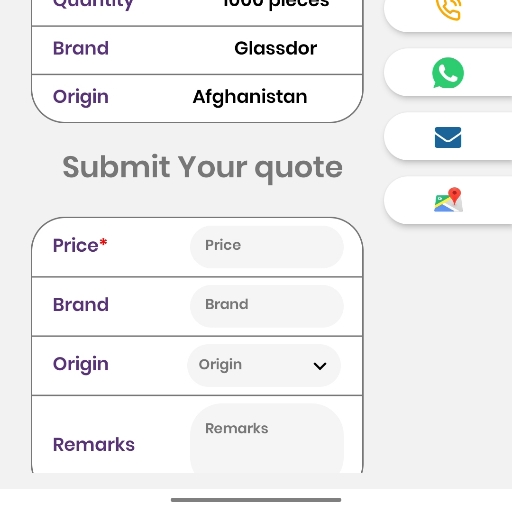Focus the Price input field
The width and height of the screenshot is (512, 512).
click(x=267, y=247)
